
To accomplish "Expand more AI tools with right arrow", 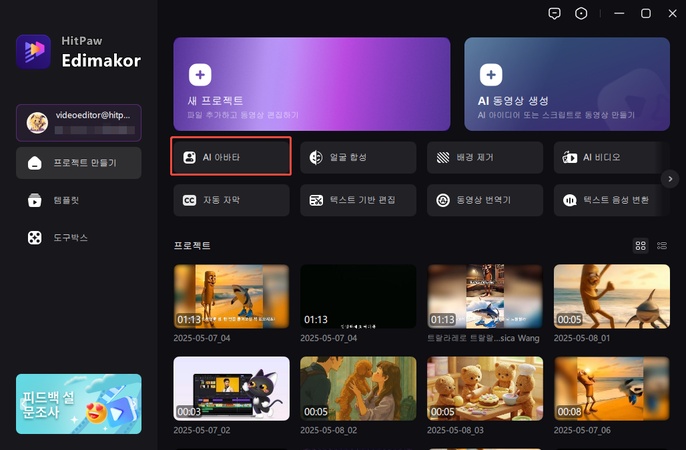I will point(670,179).
